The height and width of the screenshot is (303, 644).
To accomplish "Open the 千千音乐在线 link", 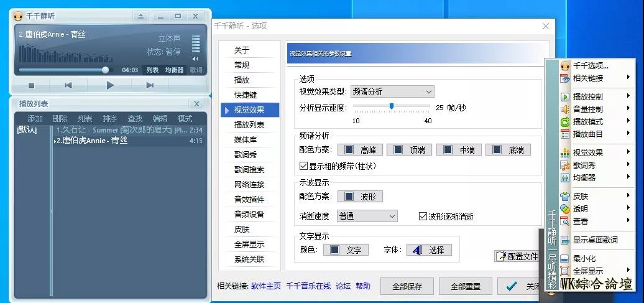I will click(308, 286).
